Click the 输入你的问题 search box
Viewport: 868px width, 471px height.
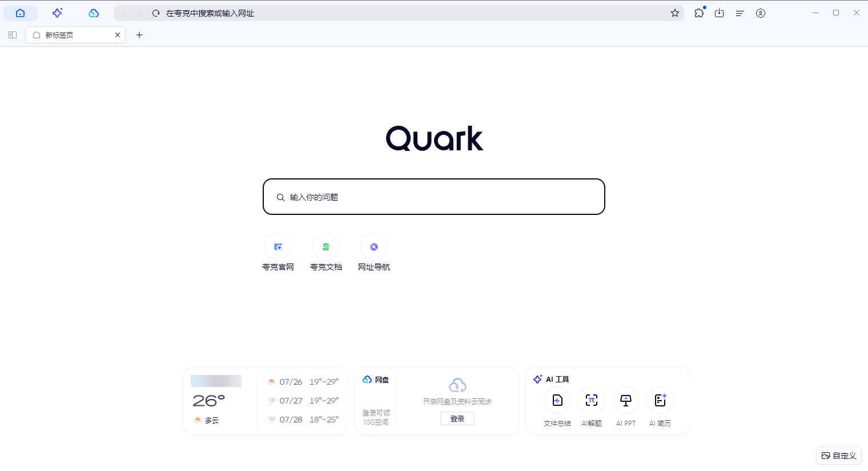[434, 197]
